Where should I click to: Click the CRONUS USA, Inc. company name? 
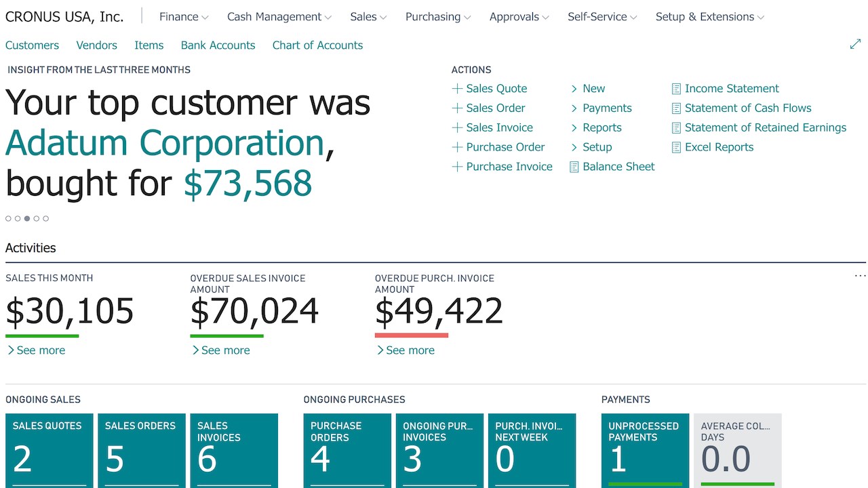pos(64,17)
